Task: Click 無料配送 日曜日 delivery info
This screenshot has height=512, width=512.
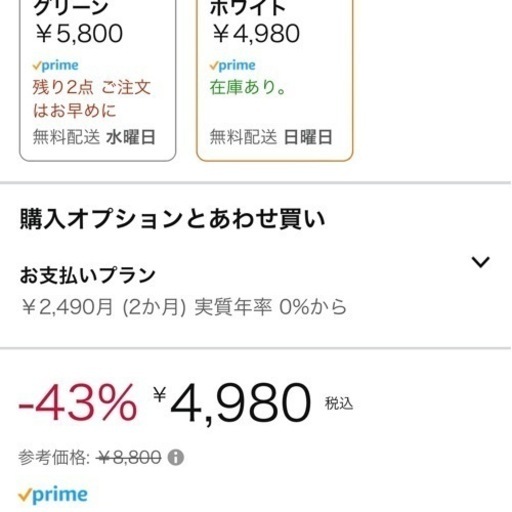Action: pos(271,137)
